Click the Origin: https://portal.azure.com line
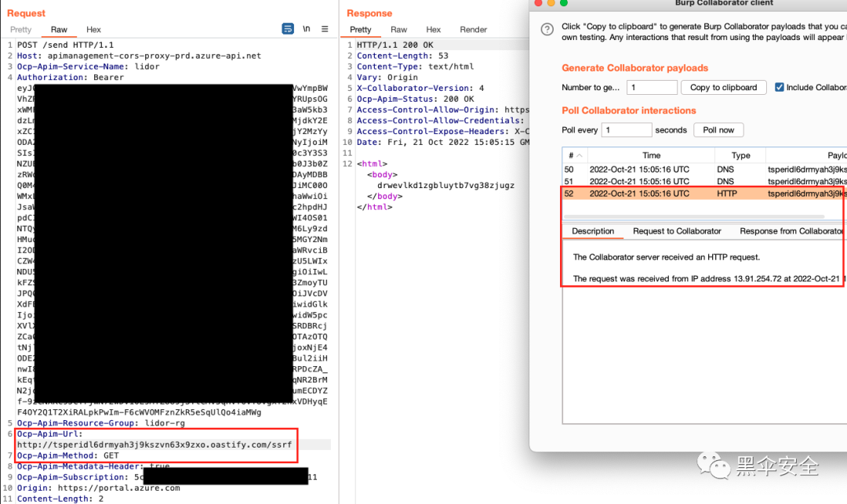Image resolution: width=847 pixels, height=504 pixels. coord(98,488)
